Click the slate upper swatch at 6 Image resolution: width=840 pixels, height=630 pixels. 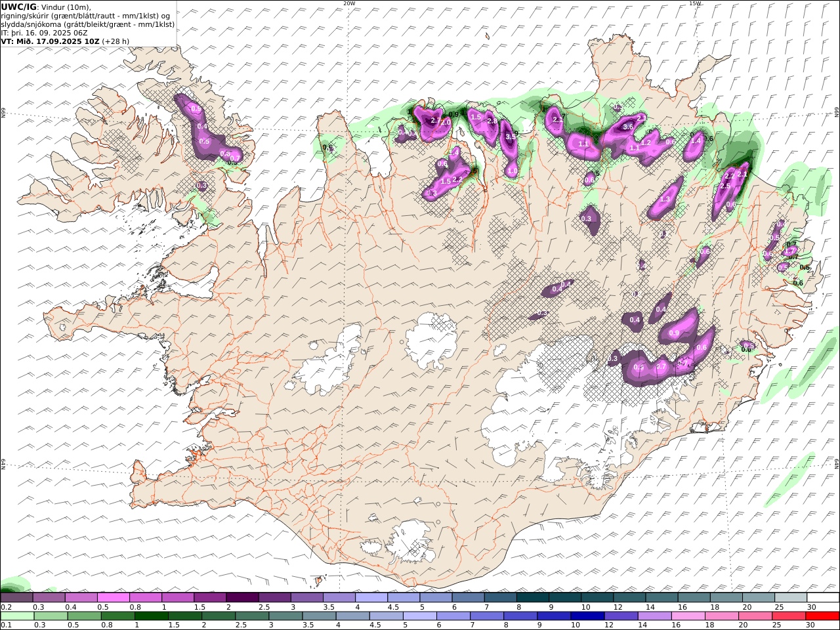click(x=468, y=598)
